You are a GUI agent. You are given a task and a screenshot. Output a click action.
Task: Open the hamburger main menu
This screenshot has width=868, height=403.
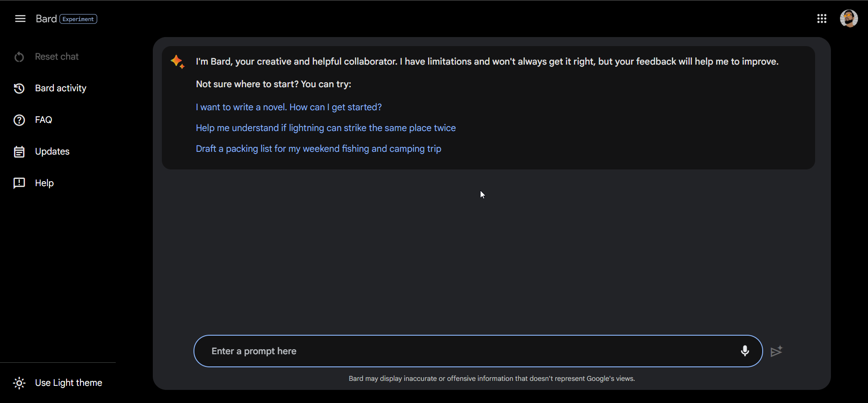pos(20,19)
